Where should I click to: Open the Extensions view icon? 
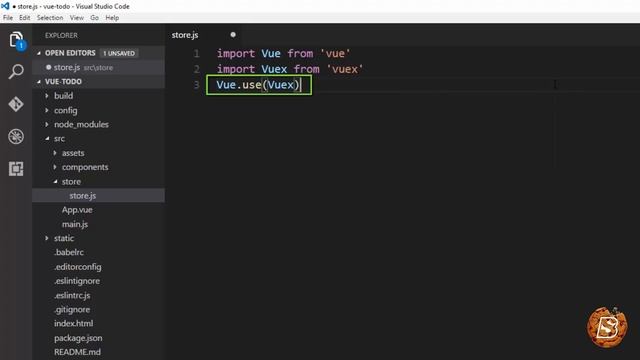pos(16,169)
